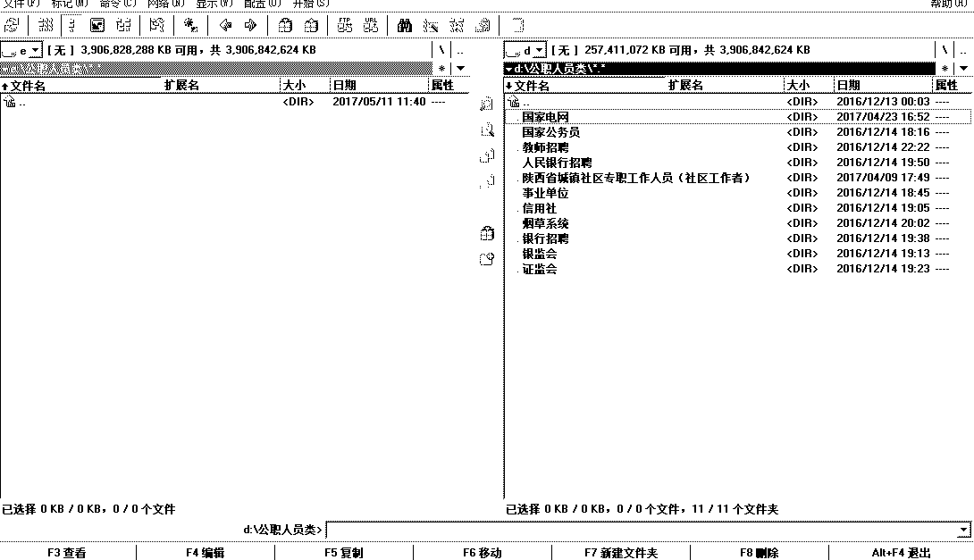Open left panel favorites asterisk button
The image size is (974, 560).
tap(441, 68)
